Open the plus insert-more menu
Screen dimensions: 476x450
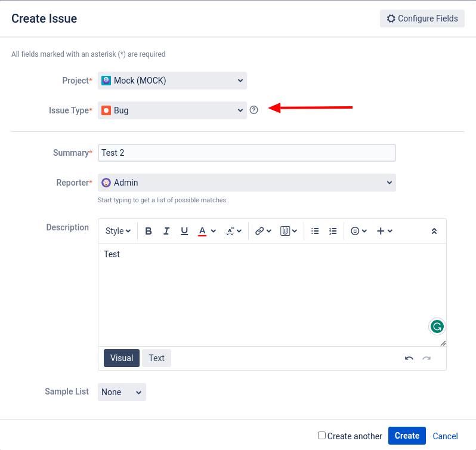[385, 231]
